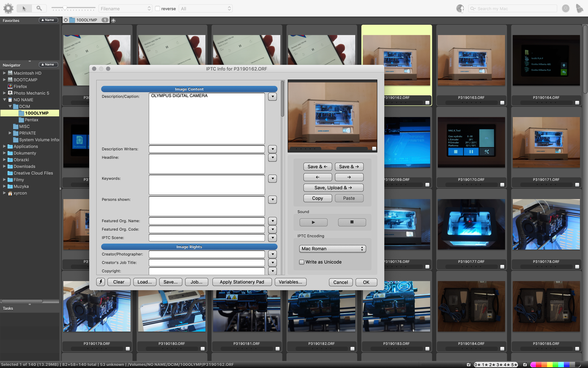Tag thumbnail P3190177.ORF with its checkbox
This screenshot has height=368, width=588.
tap(502, 266)
